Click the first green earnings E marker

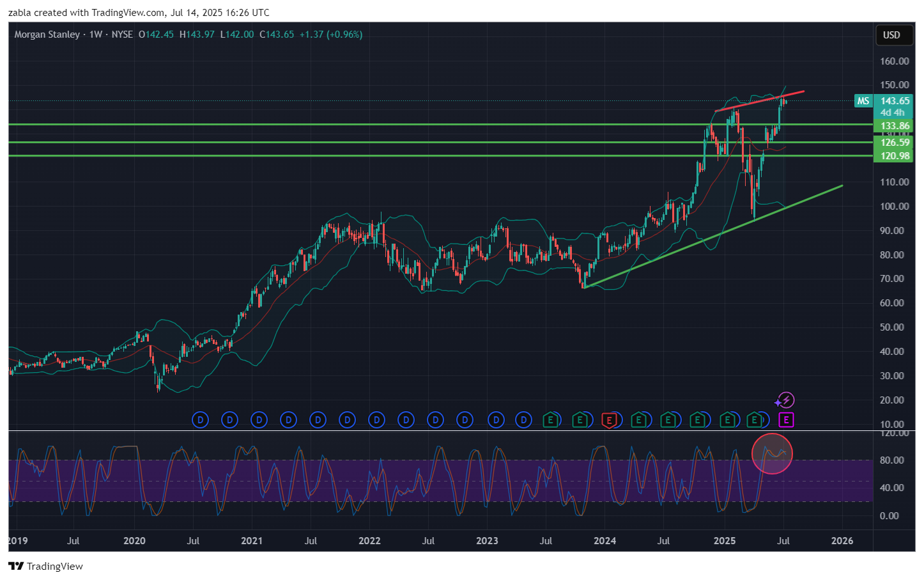551,420
